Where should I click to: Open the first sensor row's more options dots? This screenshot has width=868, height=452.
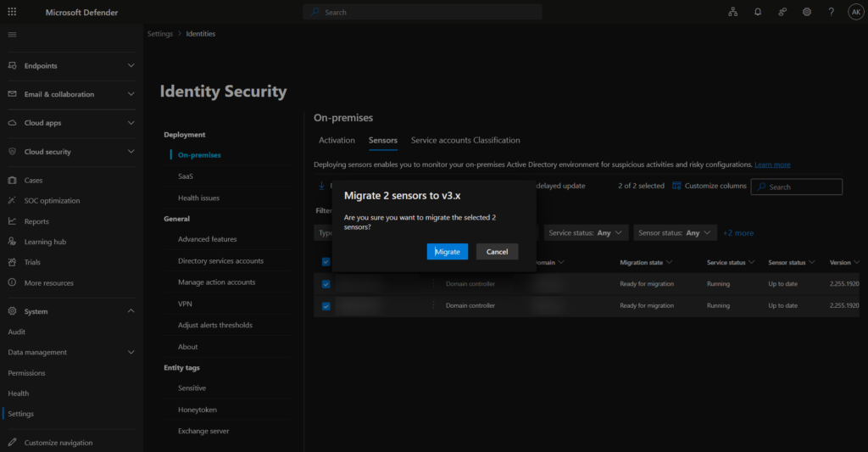(x=433, y=283)
